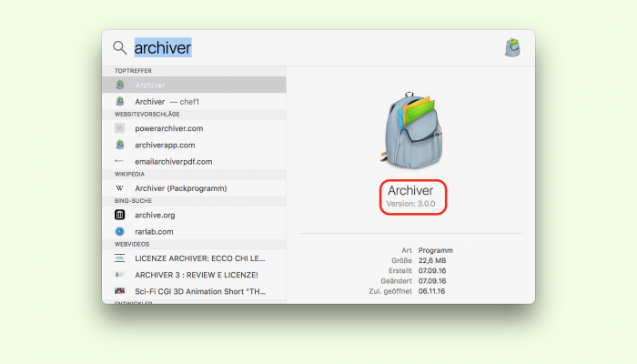637x364 pixels.
Task: Click the Archiver backpack icon in search bar
Action: point(512,47)
